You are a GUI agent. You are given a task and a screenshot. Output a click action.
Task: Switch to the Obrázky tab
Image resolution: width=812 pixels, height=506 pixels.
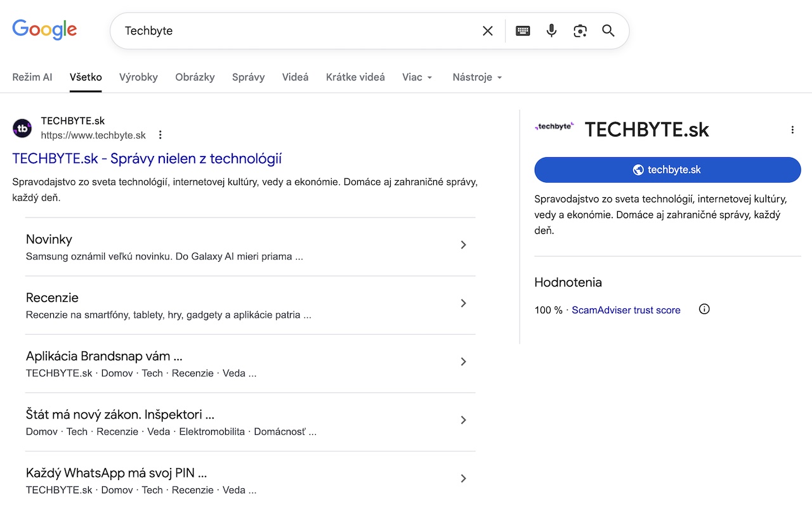(x=195, y=77)
